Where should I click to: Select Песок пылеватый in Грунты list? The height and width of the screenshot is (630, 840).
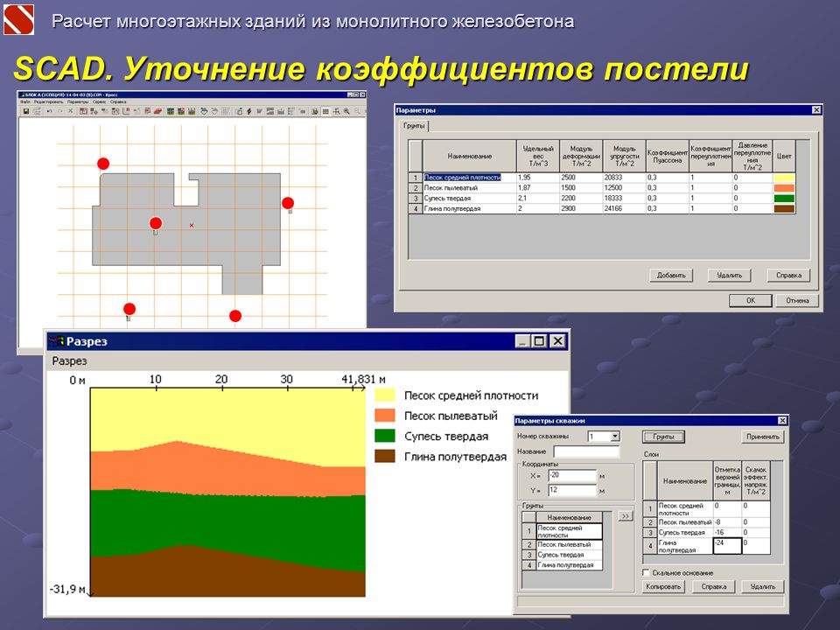pyautogui.click(x=569, y=544)
